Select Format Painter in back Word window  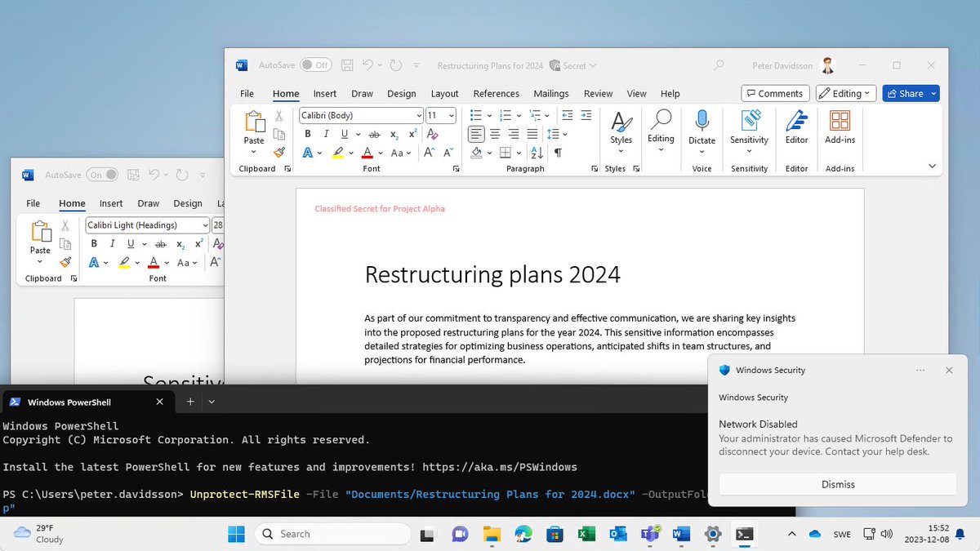click(x=65, y=262)
